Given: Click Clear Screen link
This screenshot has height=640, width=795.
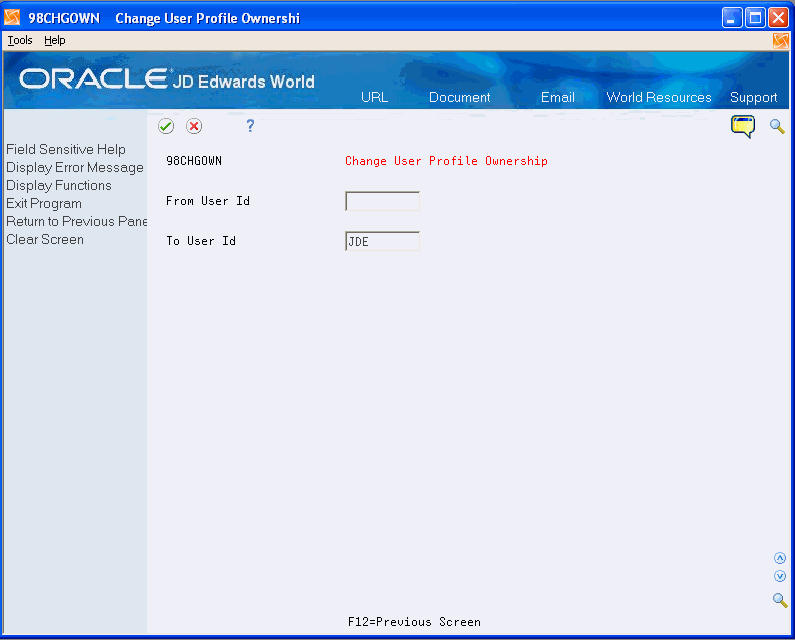Looking at the screenshot, I should (45, 239).
